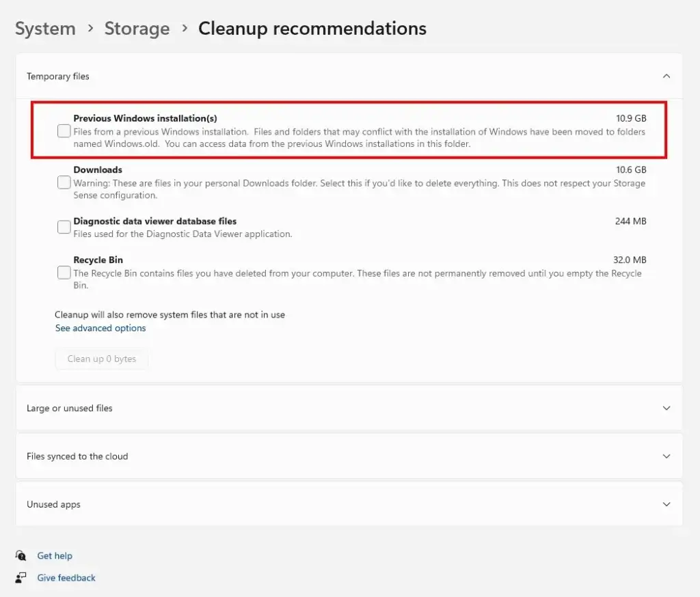Click the Recycle Bin title text
The height and width of the screenshot is (597, 700).
tap(98, 260)
